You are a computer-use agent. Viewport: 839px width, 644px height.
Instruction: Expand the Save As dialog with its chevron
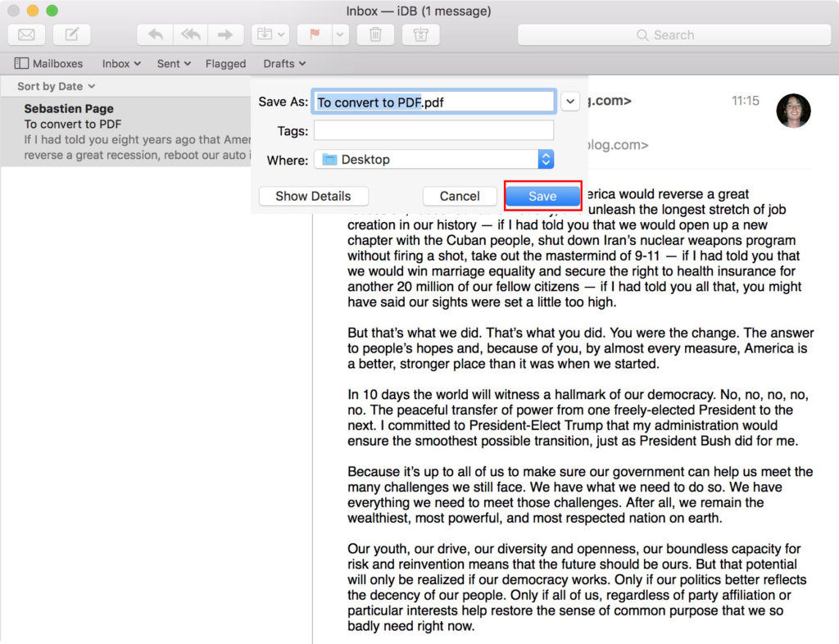tap(570, 101)
